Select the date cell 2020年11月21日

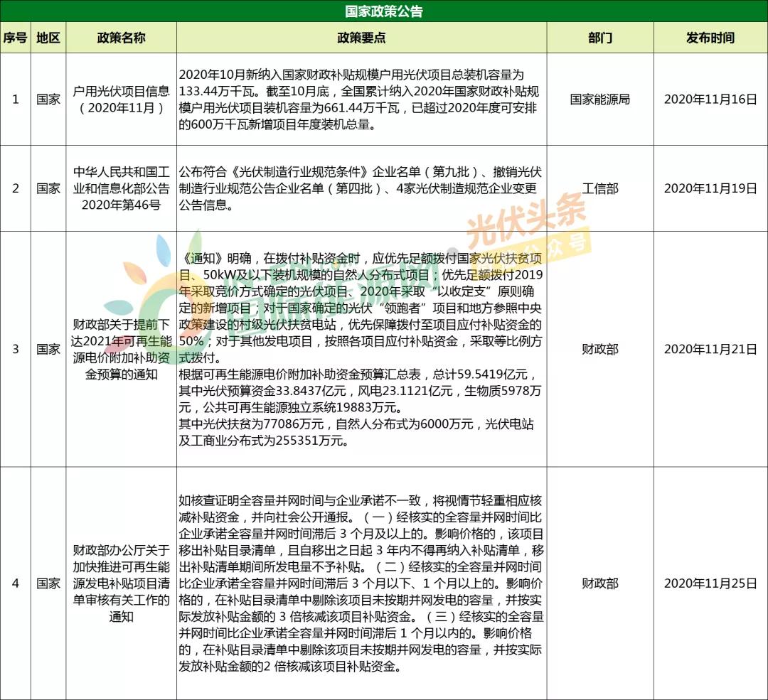[x=710, y=349]
